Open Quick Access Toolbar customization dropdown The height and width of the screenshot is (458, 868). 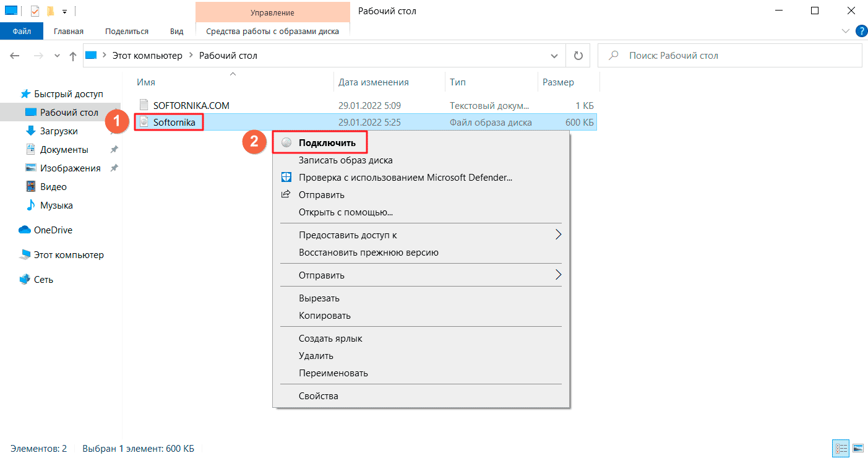coord(64,11)
